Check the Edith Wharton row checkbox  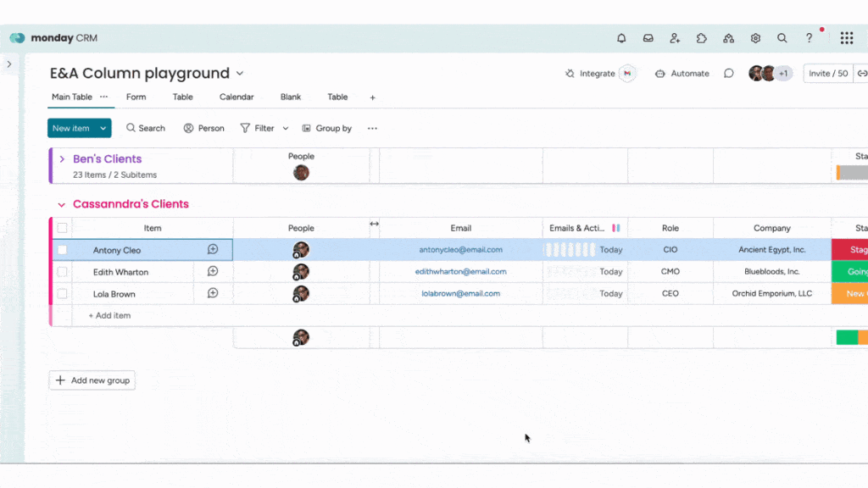pyautogui.click(x=62, y=272)
